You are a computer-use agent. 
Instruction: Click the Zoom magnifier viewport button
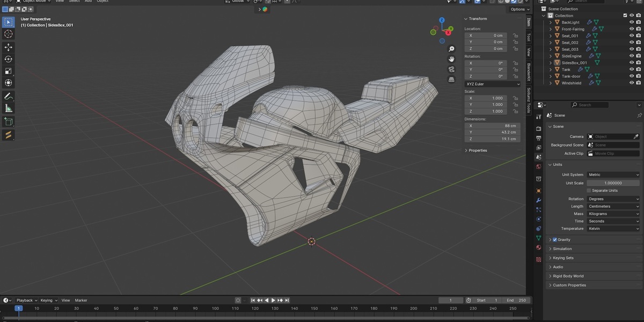452,49
